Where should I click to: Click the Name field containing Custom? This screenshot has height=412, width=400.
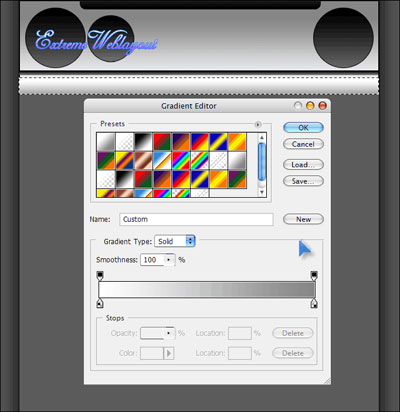point(196,219)
